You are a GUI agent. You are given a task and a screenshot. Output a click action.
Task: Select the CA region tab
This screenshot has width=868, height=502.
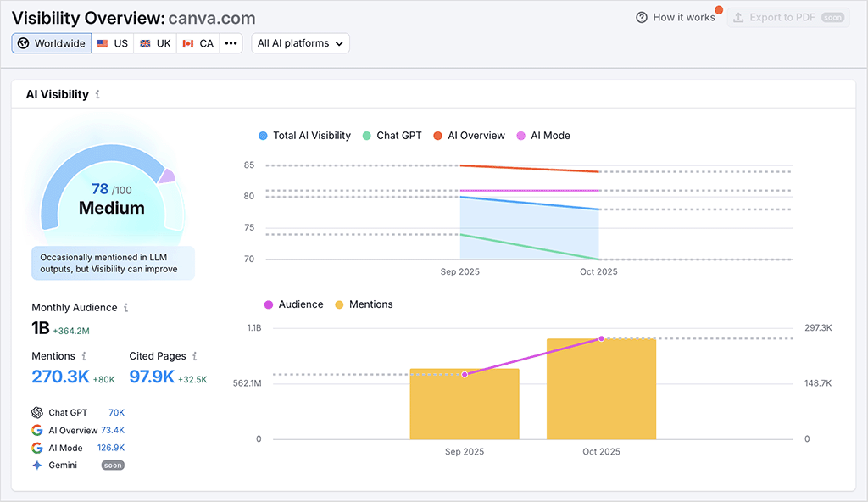tap(197, 43)
